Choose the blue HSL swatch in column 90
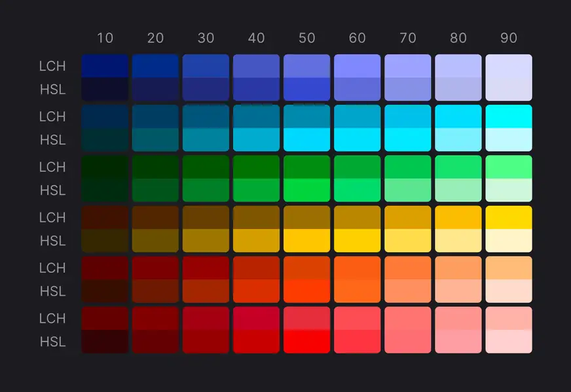The image size is (571, 392). click(x=509, y=89)
